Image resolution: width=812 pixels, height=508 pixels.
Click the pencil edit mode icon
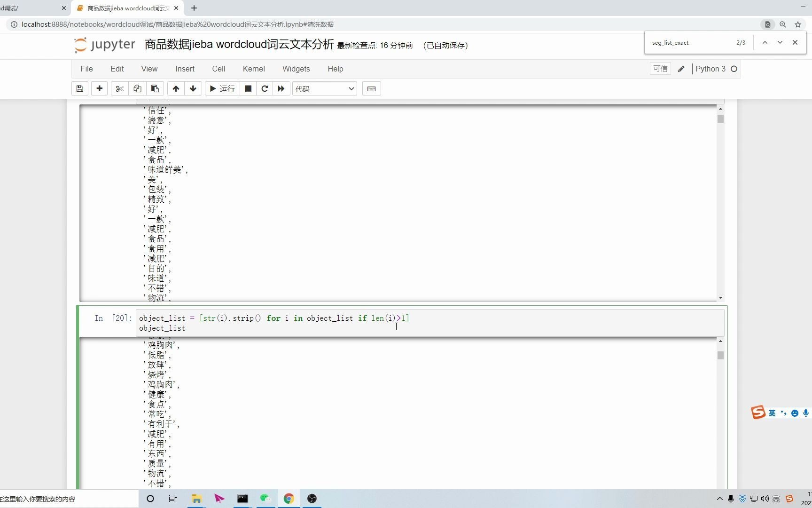point(681,69)
